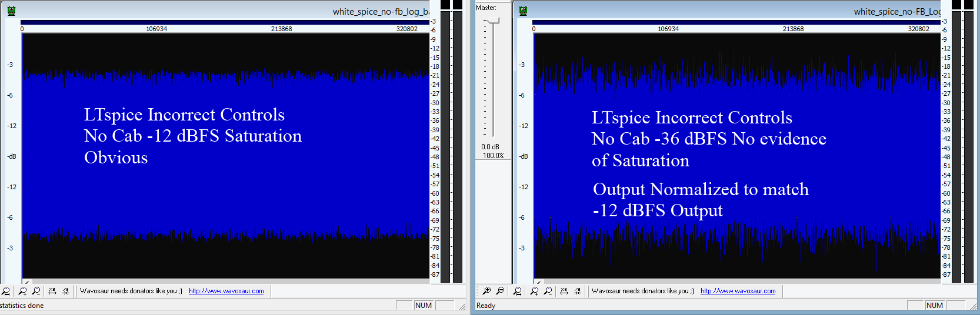
Task: Click the 'Wavosaur needs donators' text in left window
Action: pos(131,291)
